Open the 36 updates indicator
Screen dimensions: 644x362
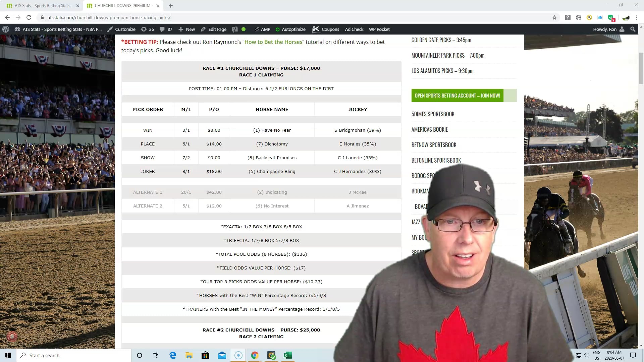click(148, 29)
